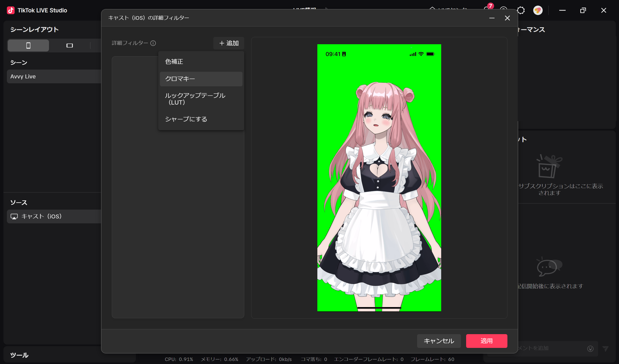619x364 pixels.
Task: Click the シーン section heading
Action: [x=19, y=62]
